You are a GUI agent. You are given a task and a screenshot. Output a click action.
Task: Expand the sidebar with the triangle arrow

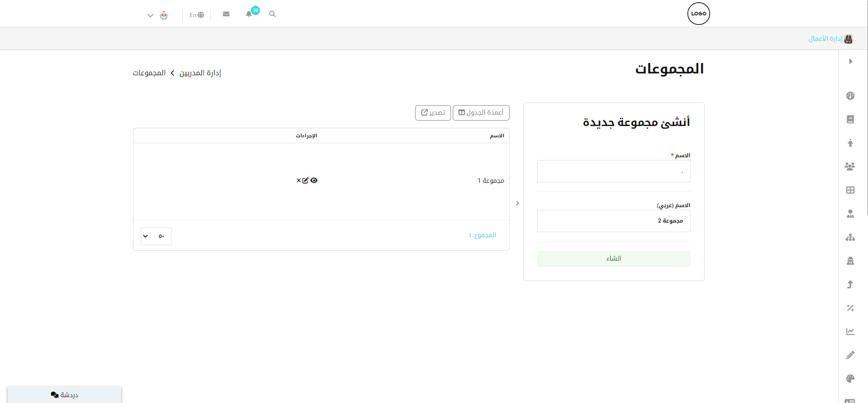pos(850,61)
